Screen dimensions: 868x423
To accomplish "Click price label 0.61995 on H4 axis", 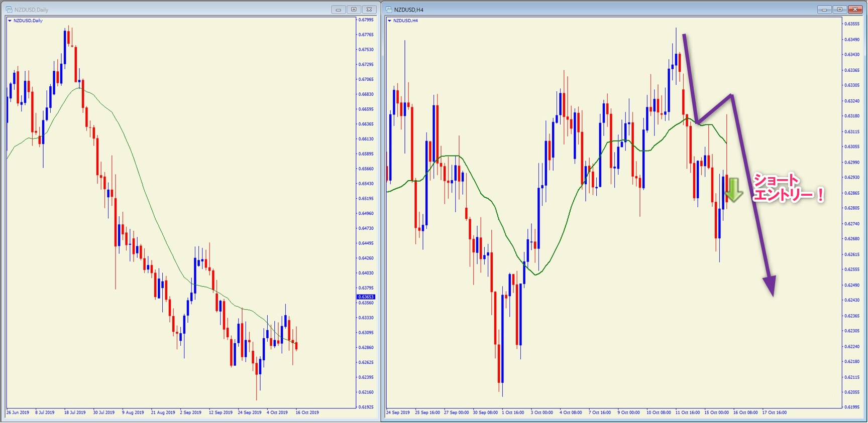I will tap(852, 407).
